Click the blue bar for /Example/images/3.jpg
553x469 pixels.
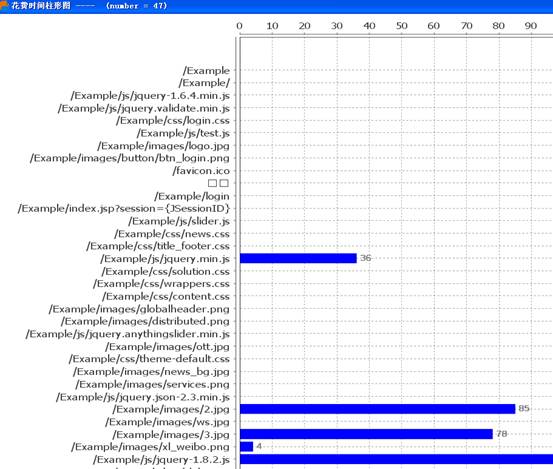[x=366, y=434]
